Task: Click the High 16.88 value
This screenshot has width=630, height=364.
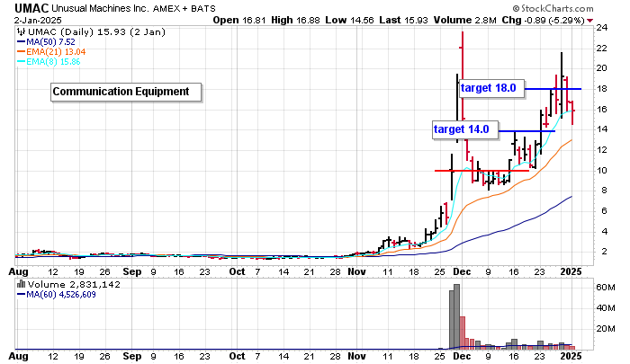Action: coord(295,20)
